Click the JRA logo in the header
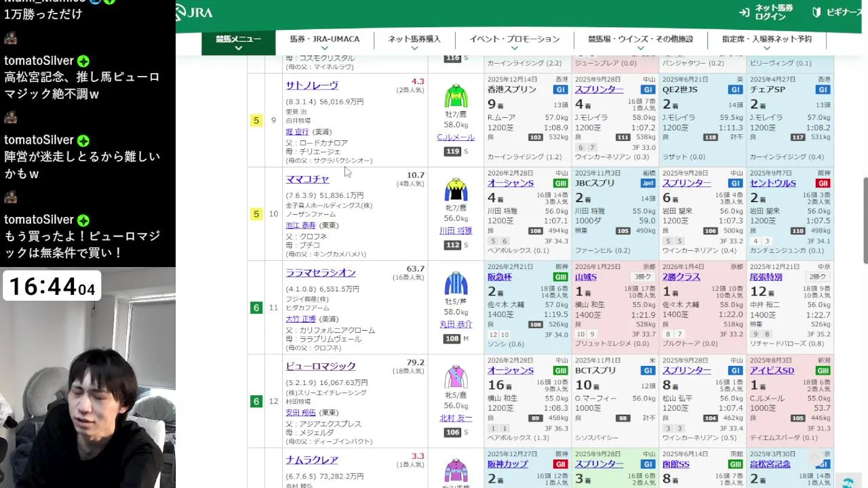The height and width of the screenshot is (488, 868). 193,12
